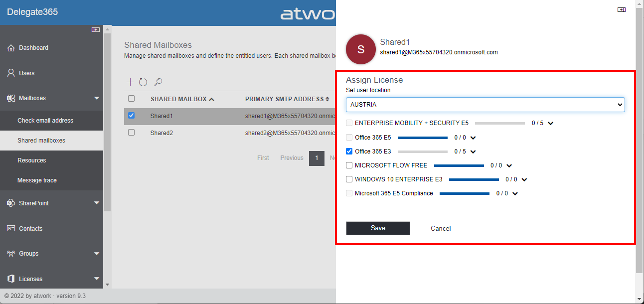Viewport: 644px width, 304px height.
Task: Expand the SharePoint menu arrow
Action: (x=97, y=203)
